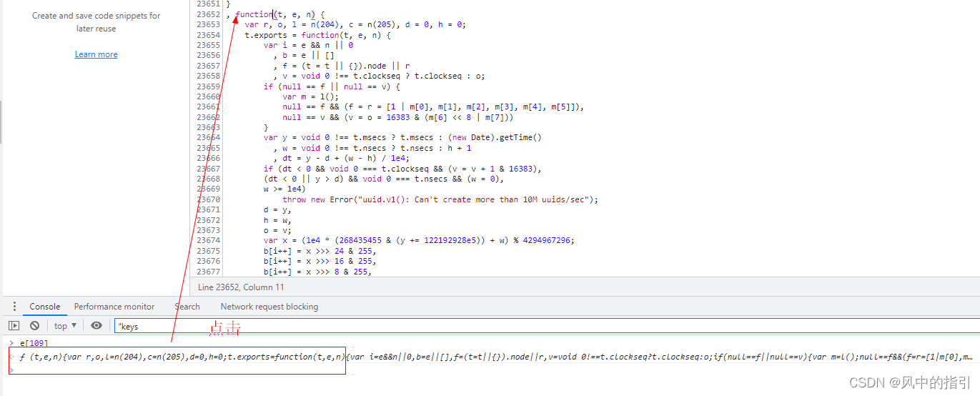
Task: Open the Performance monitor tab
Action: 114,307
